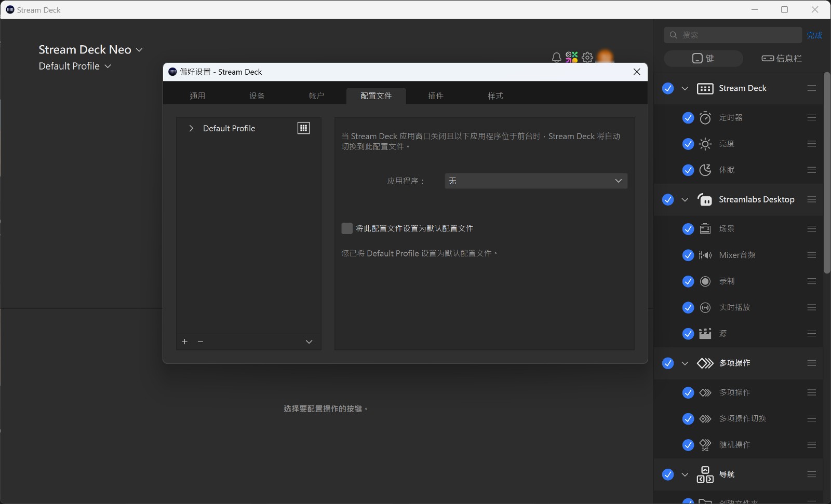Click the 源 clapperboard icon

click(705, 333)
